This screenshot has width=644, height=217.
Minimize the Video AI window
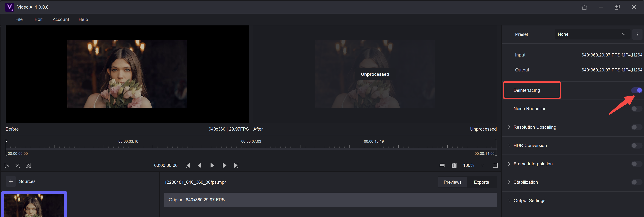601,7
